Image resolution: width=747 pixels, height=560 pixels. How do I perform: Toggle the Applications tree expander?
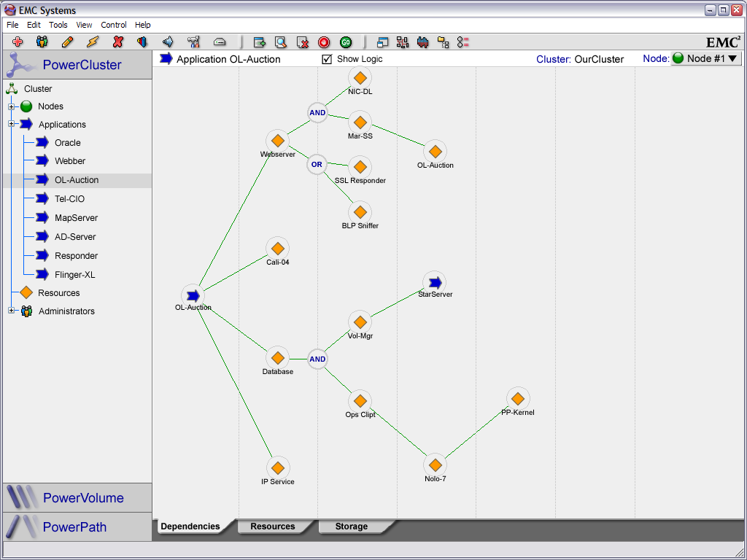click(12, 124)
